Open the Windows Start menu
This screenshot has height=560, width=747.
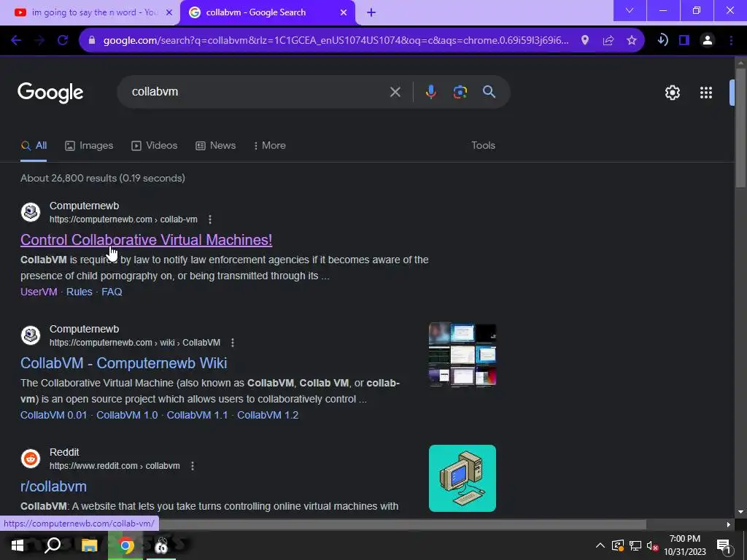point(18,545)
